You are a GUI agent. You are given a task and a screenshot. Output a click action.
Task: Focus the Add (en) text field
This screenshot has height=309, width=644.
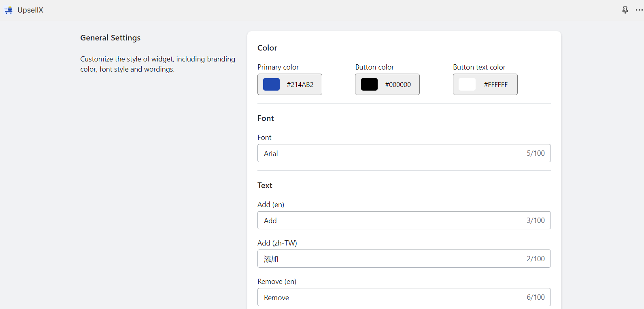pos(404,220)
